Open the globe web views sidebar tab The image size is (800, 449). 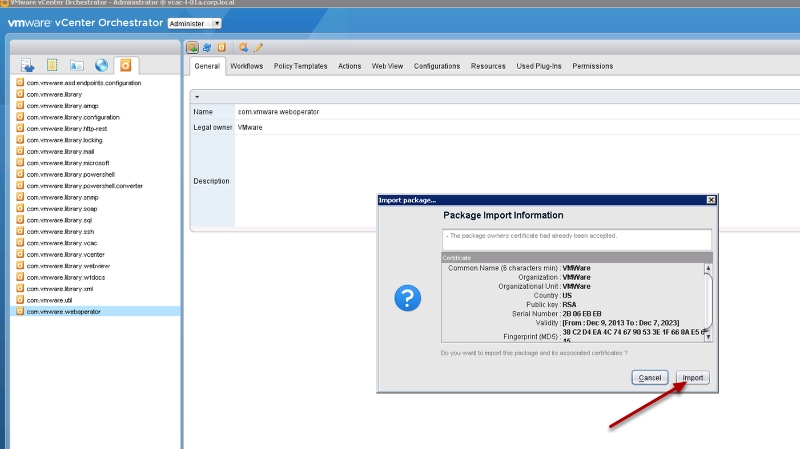point(102,65)
